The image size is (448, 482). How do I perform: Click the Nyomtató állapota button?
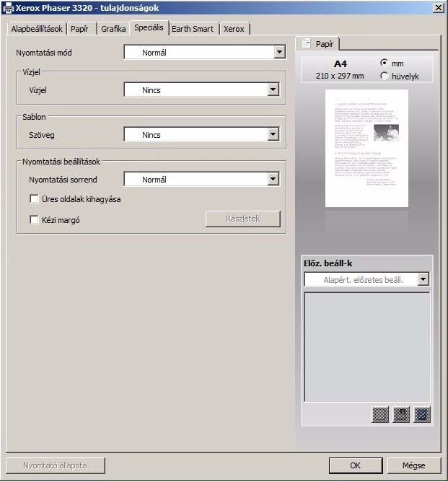[x=56, y=465]
